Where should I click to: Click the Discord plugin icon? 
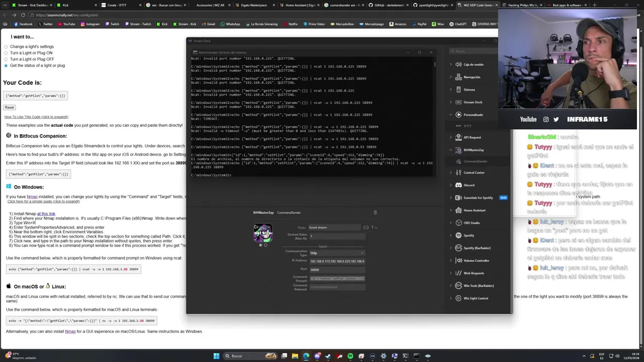click(x=458, y=185)
